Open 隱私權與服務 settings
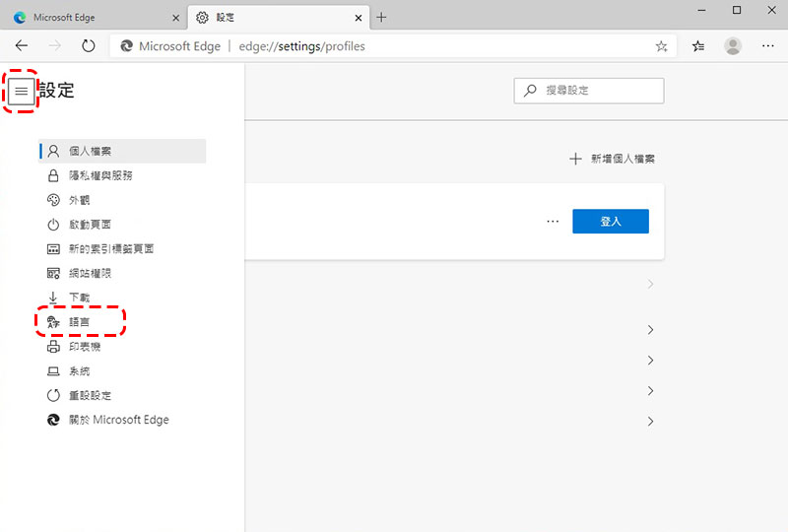Viewport: 788px width, 532px height. pyautogui.click(x=122, y=175)
